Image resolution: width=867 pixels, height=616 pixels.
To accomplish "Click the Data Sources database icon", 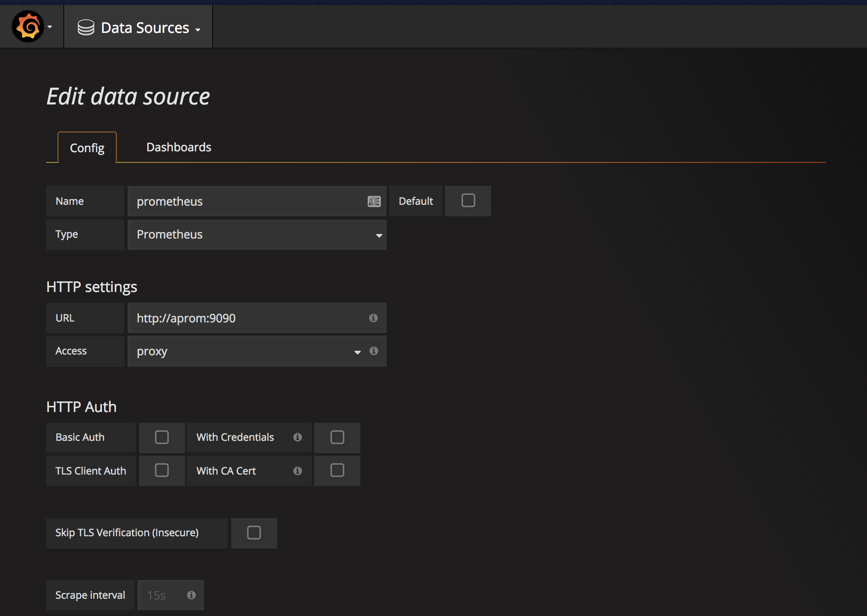I will point(86,28).
